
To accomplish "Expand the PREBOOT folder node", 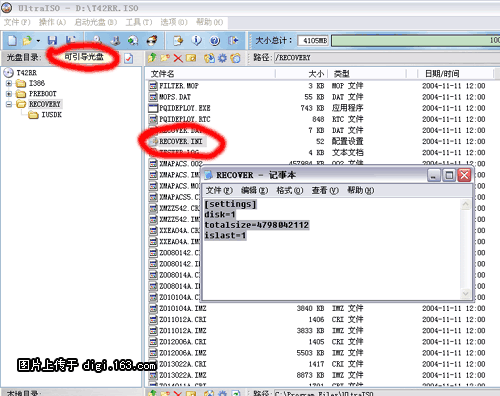I will pos(9,94).
